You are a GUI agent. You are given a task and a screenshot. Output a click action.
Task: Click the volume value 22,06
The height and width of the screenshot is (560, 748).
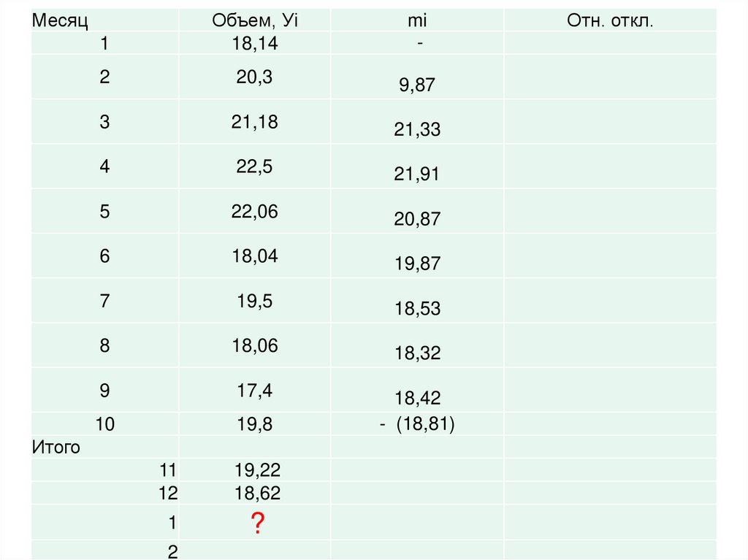click(255, 212)
